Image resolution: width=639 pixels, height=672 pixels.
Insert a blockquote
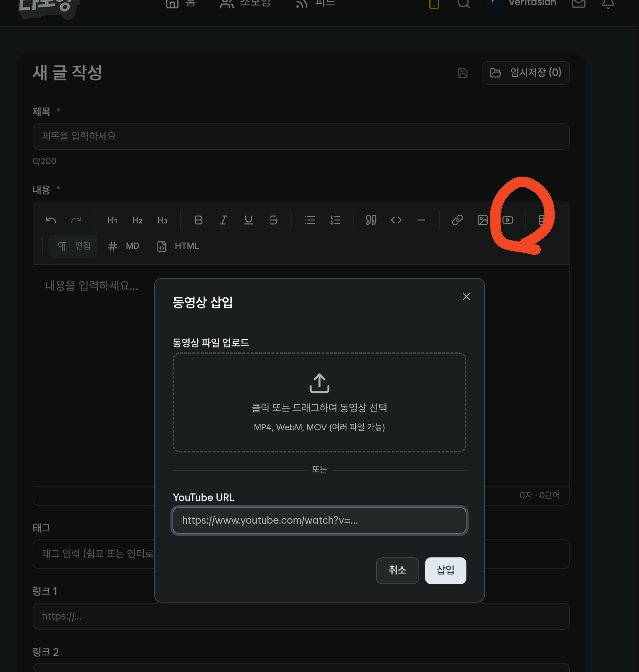371,220
